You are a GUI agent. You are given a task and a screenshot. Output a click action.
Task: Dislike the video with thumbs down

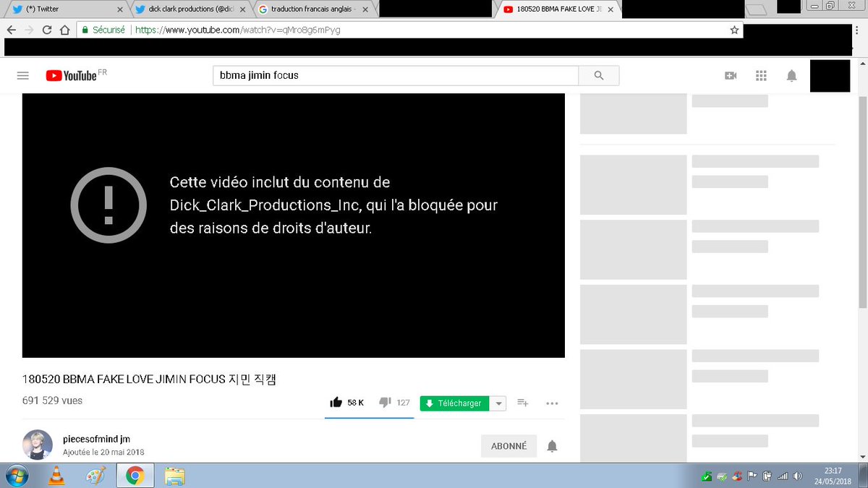(386, 403)
